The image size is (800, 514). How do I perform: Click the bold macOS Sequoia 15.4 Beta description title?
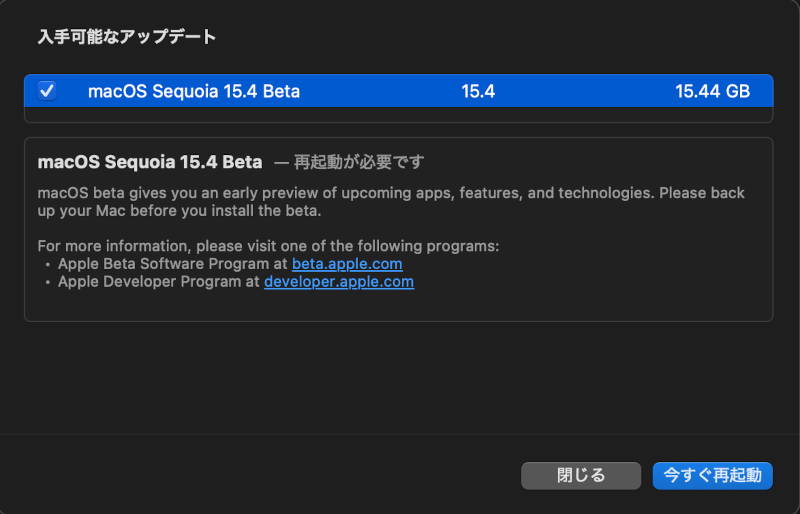tap(149, 162)
